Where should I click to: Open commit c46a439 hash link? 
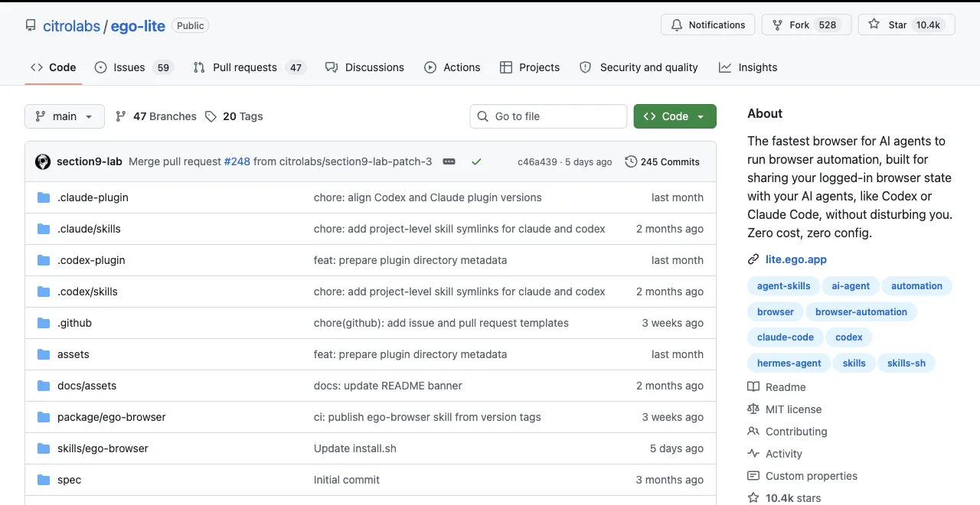[536, 161]
